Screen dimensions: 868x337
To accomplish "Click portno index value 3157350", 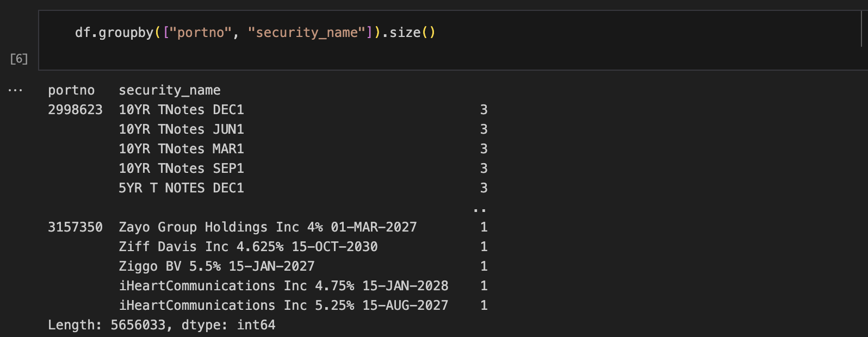I will click(75, 227).
